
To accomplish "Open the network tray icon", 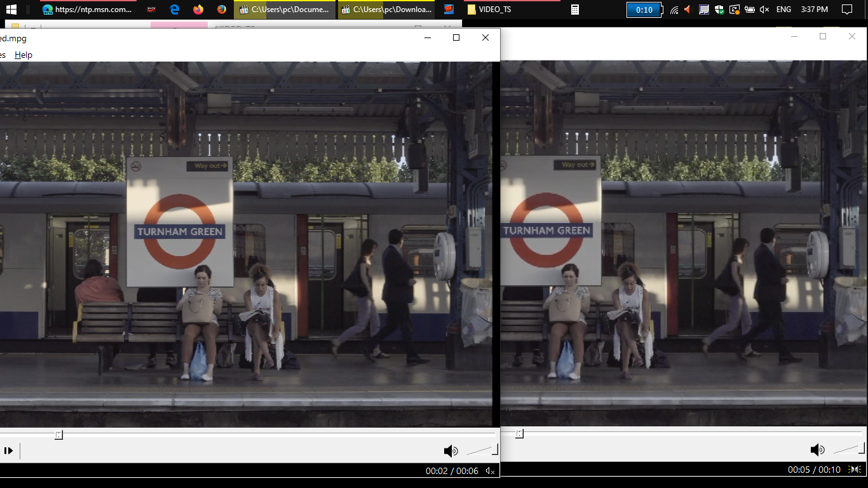I will point(674,10).
